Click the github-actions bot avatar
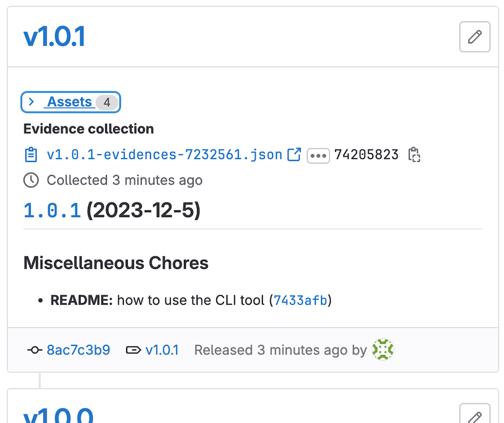The height and width of the screenshot is (423, 504). click(x=382, y=349)
